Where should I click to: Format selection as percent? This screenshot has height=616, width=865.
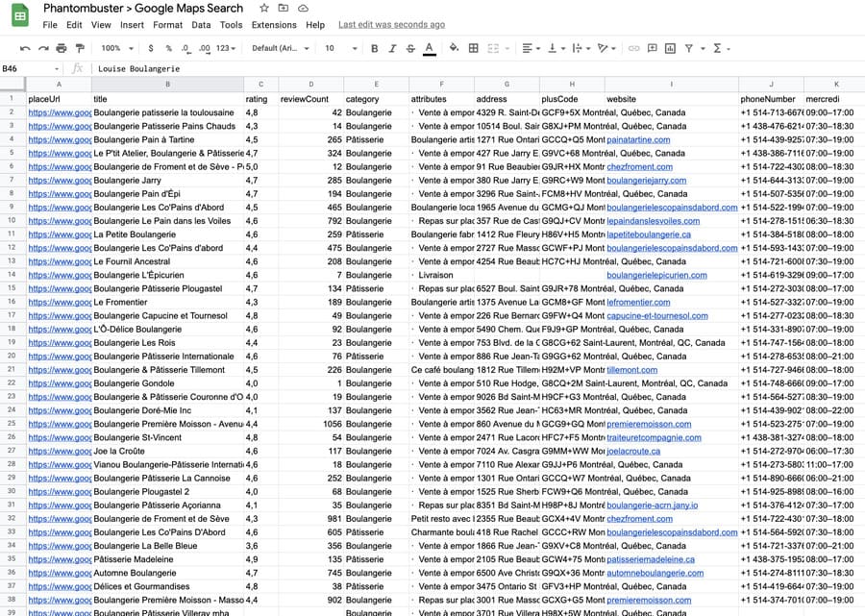point(169,48)
